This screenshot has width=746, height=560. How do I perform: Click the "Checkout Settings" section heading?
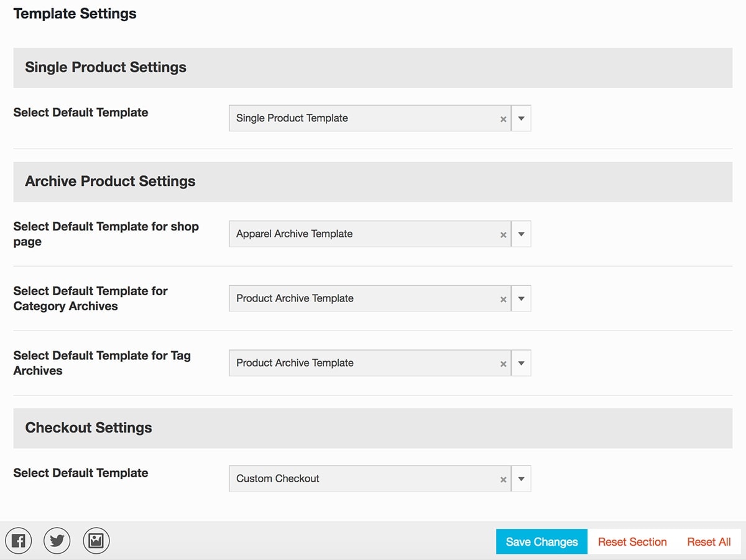click(x=88, y=428)
